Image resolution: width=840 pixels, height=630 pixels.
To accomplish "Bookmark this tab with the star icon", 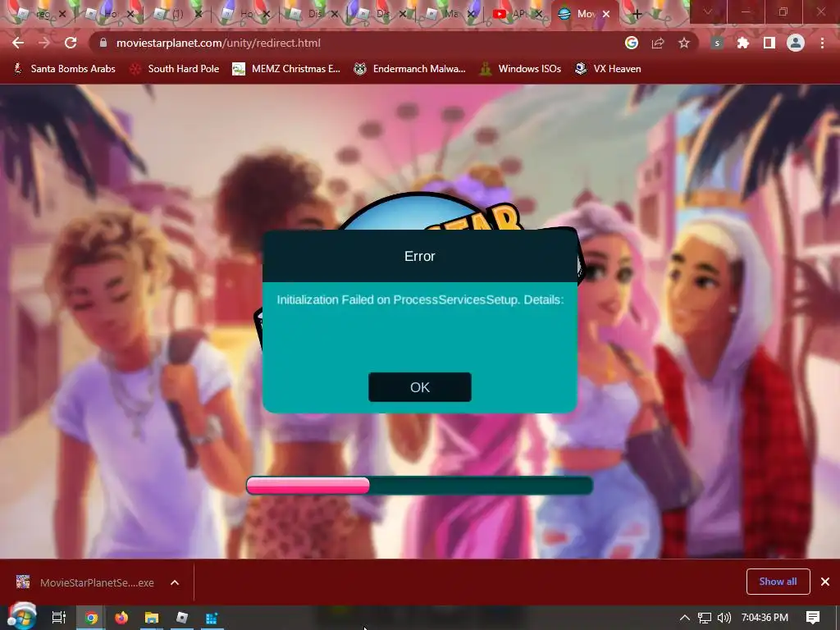I will coord(683,43).
